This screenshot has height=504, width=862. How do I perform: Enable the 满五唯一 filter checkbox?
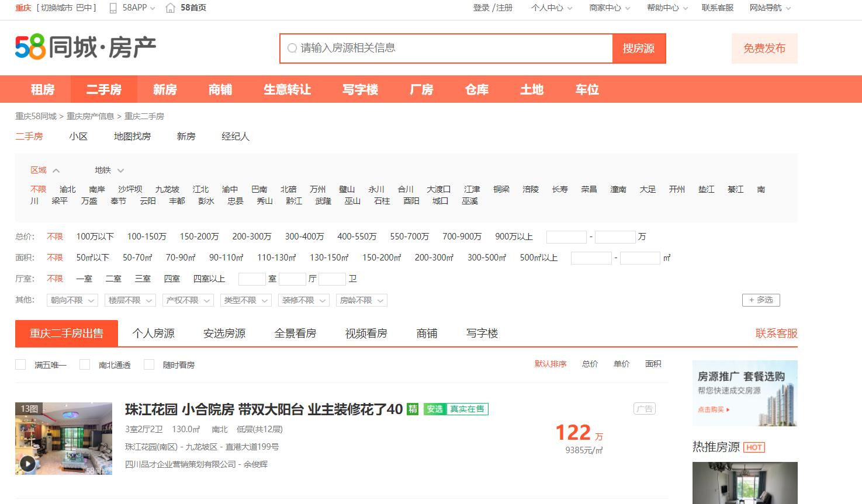pos(20,364)
